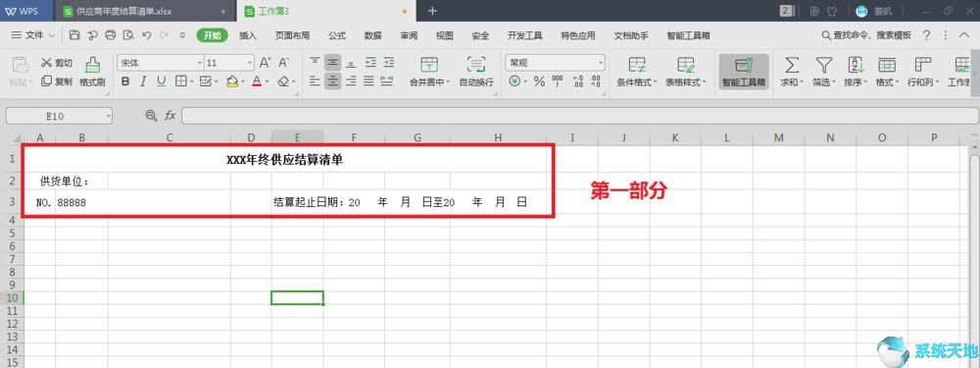Collapse the ribbon with the chevron
This screenshot has width=980, height=368.
point(964,35)
